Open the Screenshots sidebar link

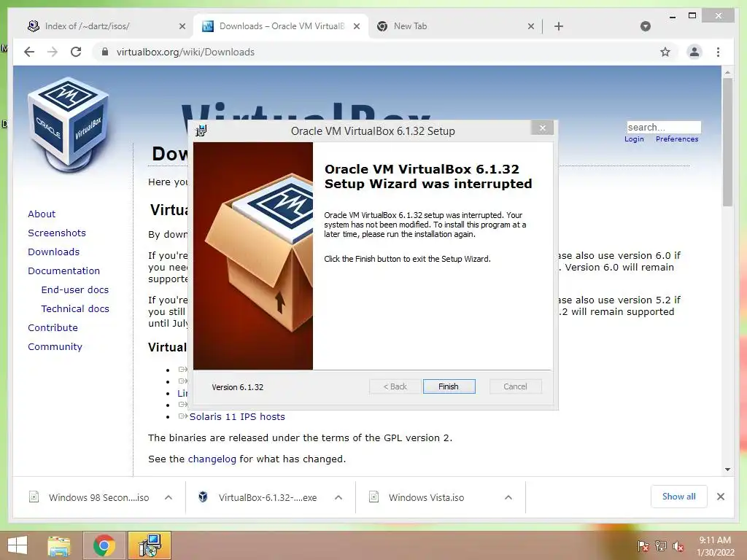pos(57,233)
